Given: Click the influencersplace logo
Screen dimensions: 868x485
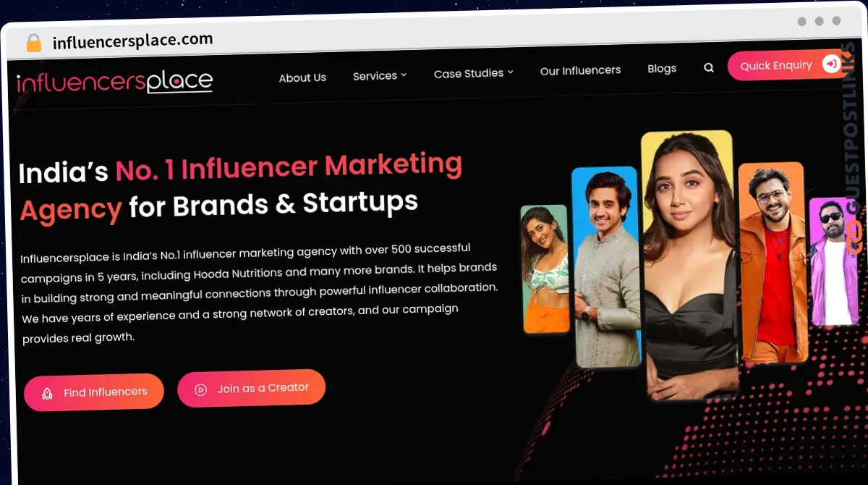Looking at the screenshot, I should click(114, 81).
